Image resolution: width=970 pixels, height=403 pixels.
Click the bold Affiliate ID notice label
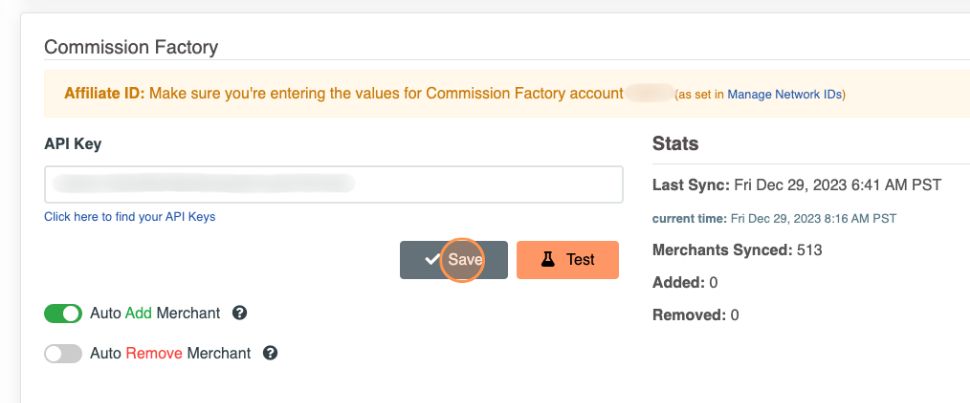[104, 93]
